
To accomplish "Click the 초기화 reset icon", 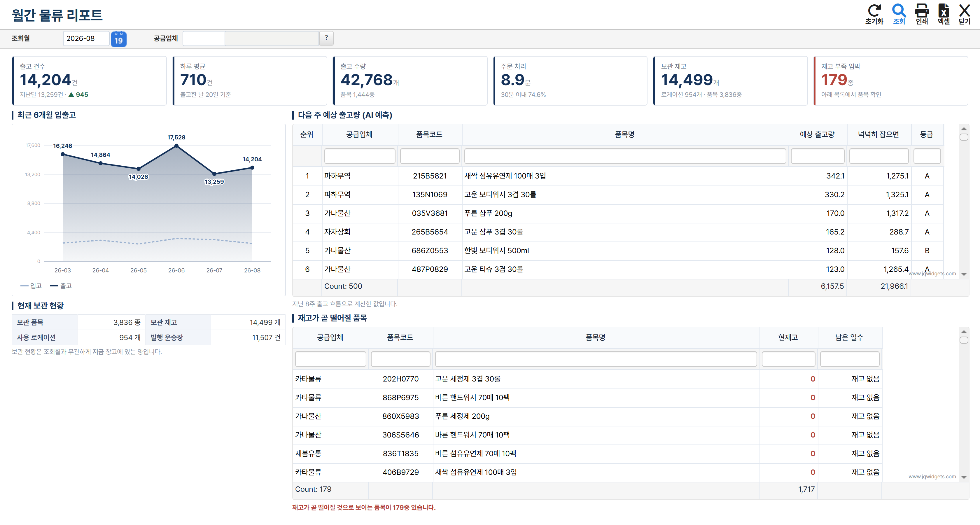I will [874, 15].
